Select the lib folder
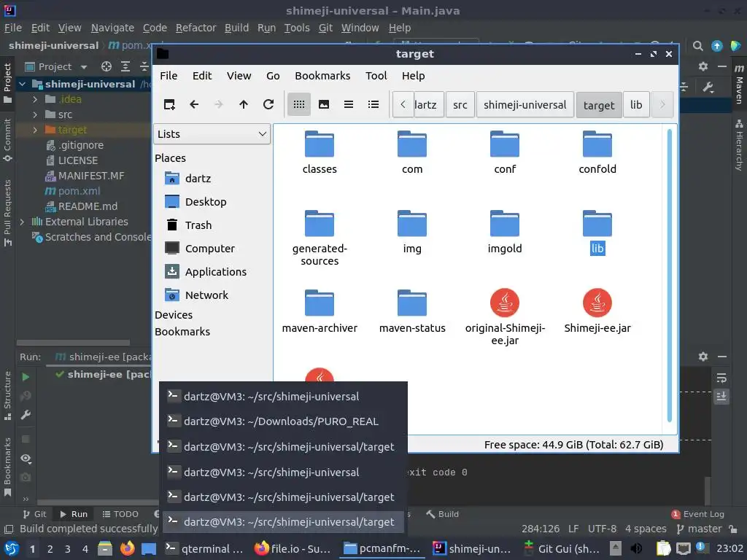This screenshot has width=747, height=560. point(597,233)
